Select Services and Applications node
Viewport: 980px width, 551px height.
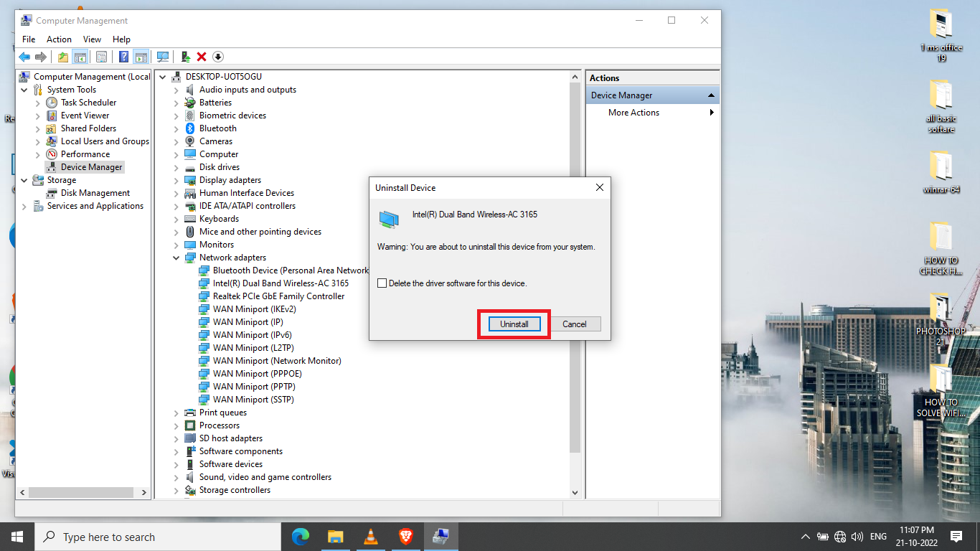click(95, 206)
